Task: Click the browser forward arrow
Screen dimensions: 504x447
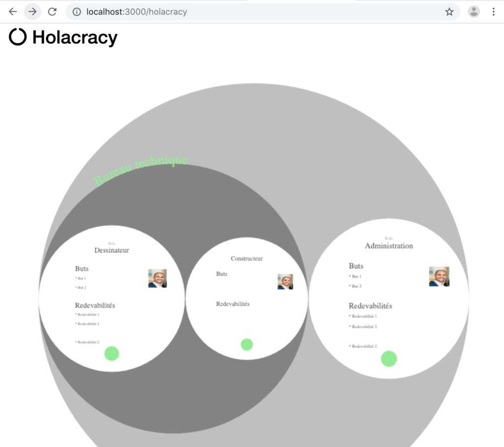Action: point(32,11)
